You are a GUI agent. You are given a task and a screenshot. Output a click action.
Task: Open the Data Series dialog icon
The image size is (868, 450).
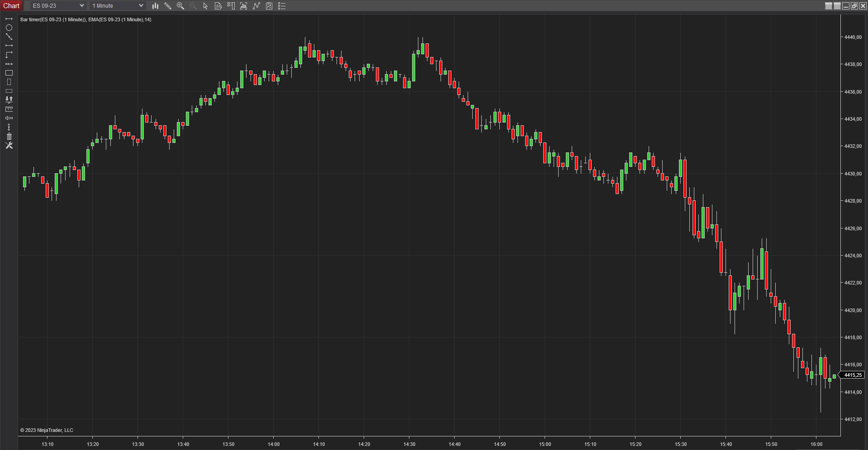pyautogui.click(x=244, y=6)
